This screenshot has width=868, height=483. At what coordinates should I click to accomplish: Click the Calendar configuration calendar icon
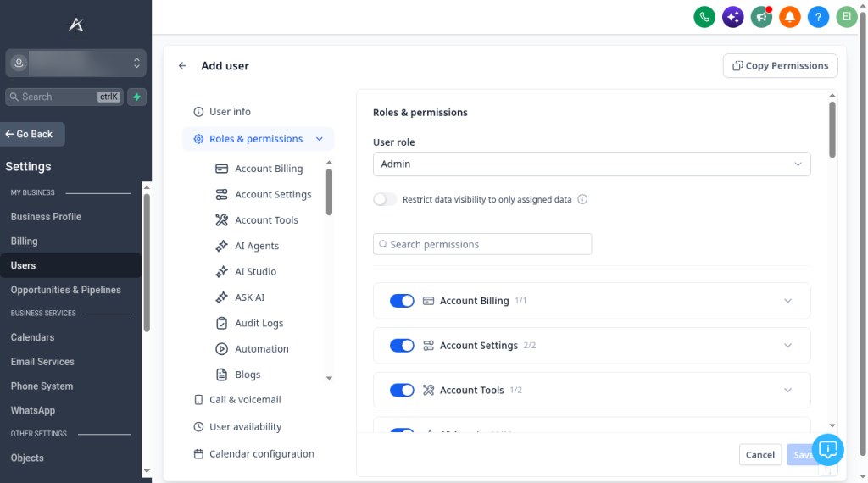pos(198,453)
